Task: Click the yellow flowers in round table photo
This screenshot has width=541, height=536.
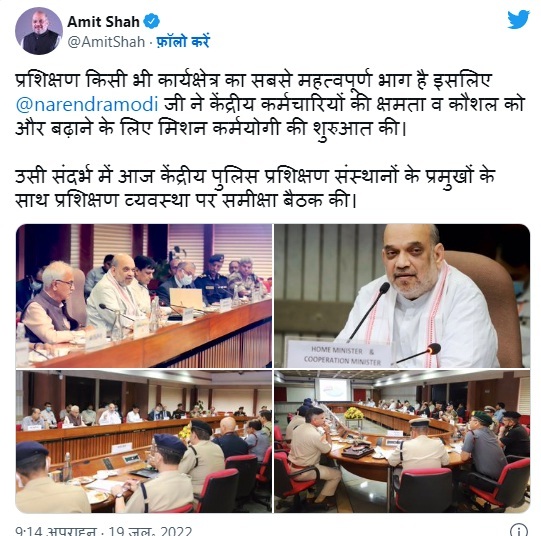Action: tap(353, 413)
